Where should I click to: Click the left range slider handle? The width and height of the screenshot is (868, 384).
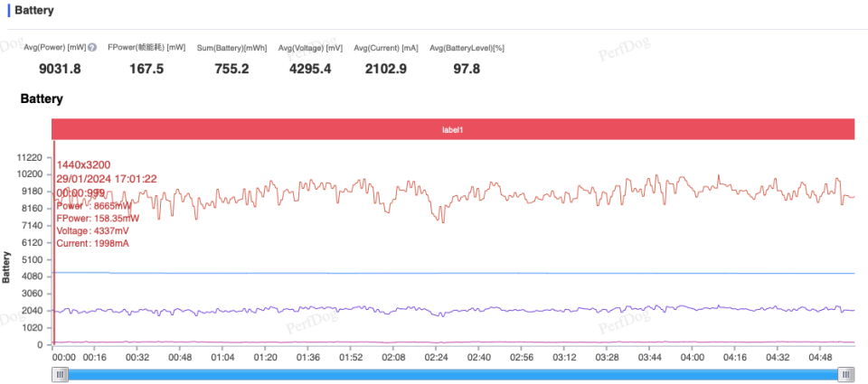60,375
